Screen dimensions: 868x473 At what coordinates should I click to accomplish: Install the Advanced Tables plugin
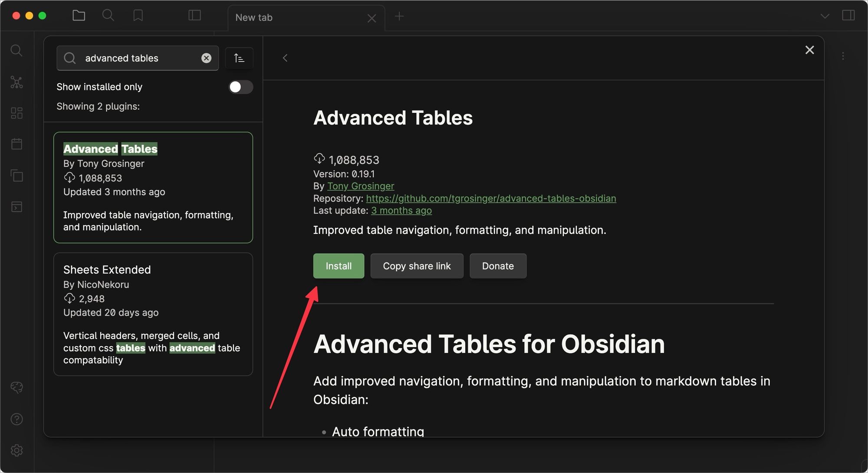pyautogui.click(x=339, y=266)
